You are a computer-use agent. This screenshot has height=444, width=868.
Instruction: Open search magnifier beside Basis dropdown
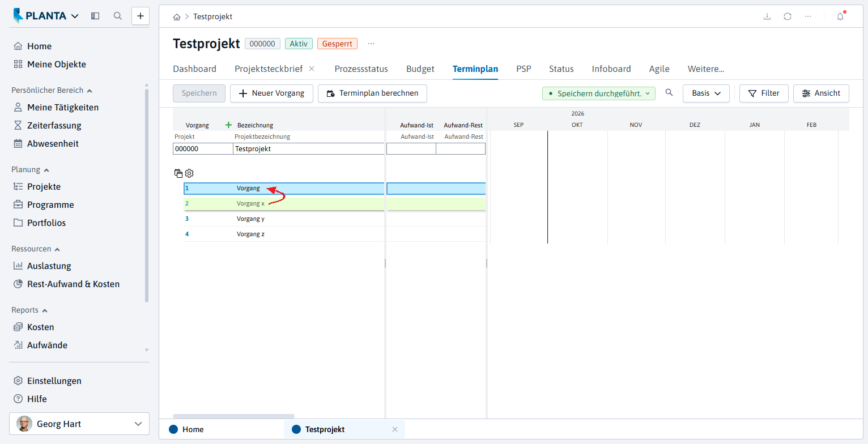coord(669,93)
